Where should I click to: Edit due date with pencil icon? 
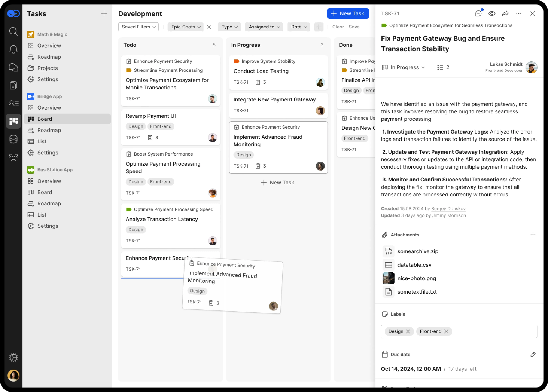[x=533, y=354]
